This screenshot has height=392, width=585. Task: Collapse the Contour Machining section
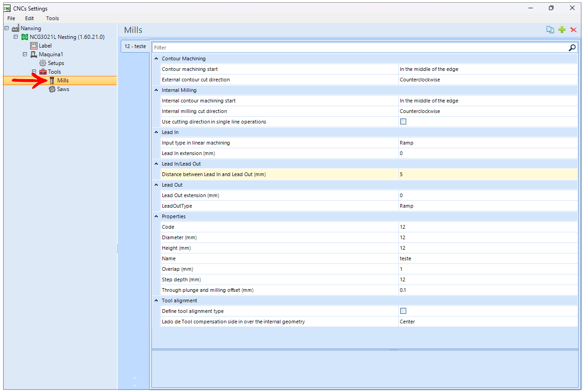point(156,59)
